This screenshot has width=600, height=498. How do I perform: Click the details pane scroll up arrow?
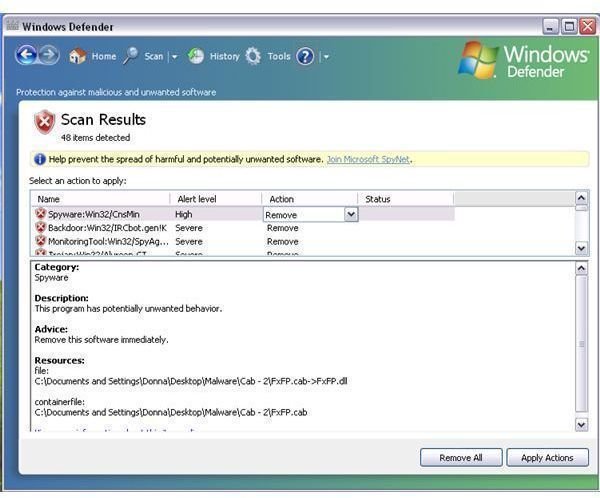pos(581,268)
